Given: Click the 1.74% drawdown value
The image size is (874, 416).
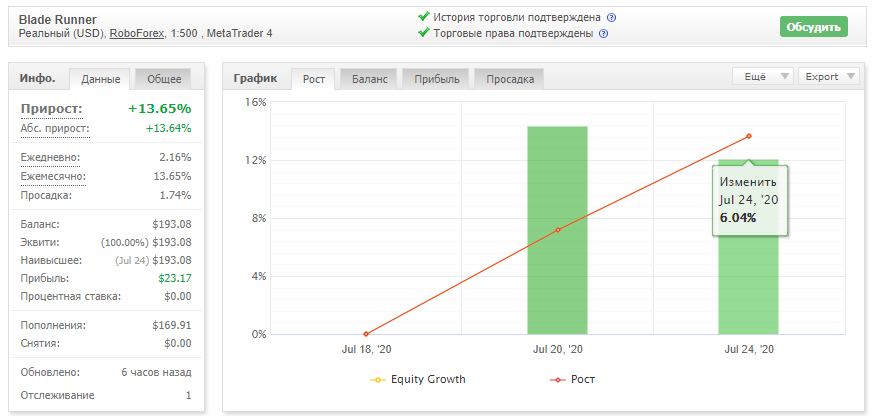Looking at the screenshot, I should [175, 196].
